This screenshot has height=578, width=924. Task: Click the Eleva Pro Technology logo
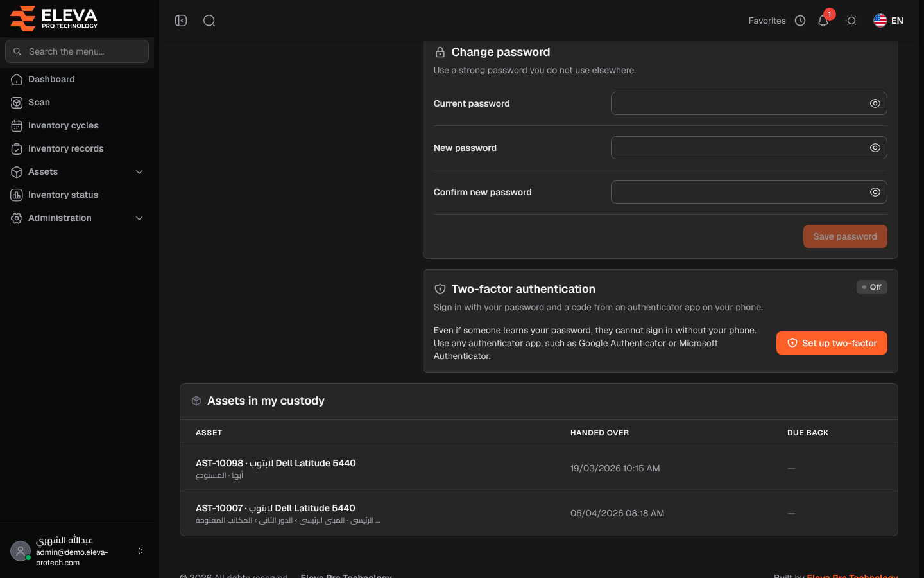pos(54,18)
